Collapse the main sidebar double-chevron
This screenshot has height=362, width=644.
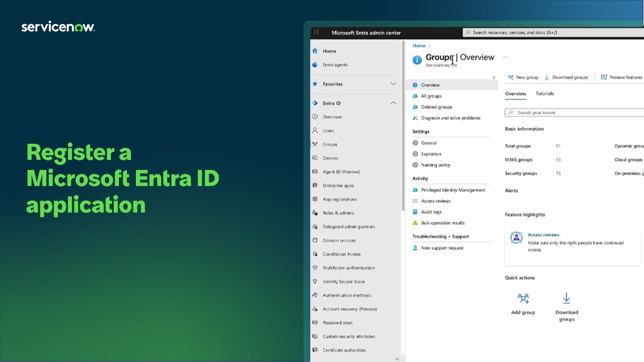tap(397, 359)
